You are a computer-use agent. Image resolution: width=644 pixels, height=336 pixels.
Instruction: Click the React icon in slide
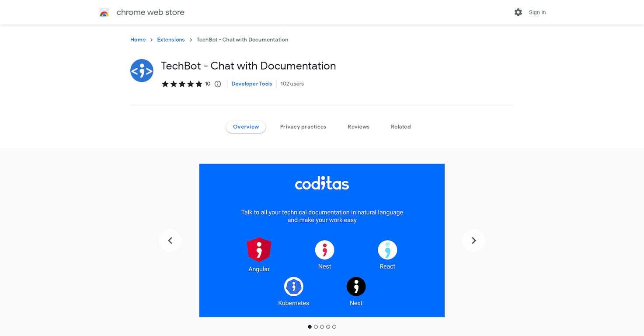tap(387, 250)
